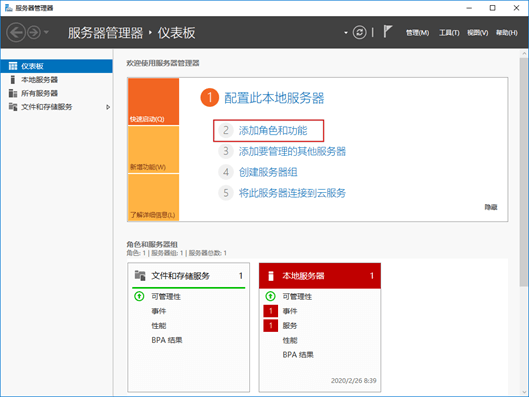Select 本地服务器 in the sidebar

[x=57, y=80]
